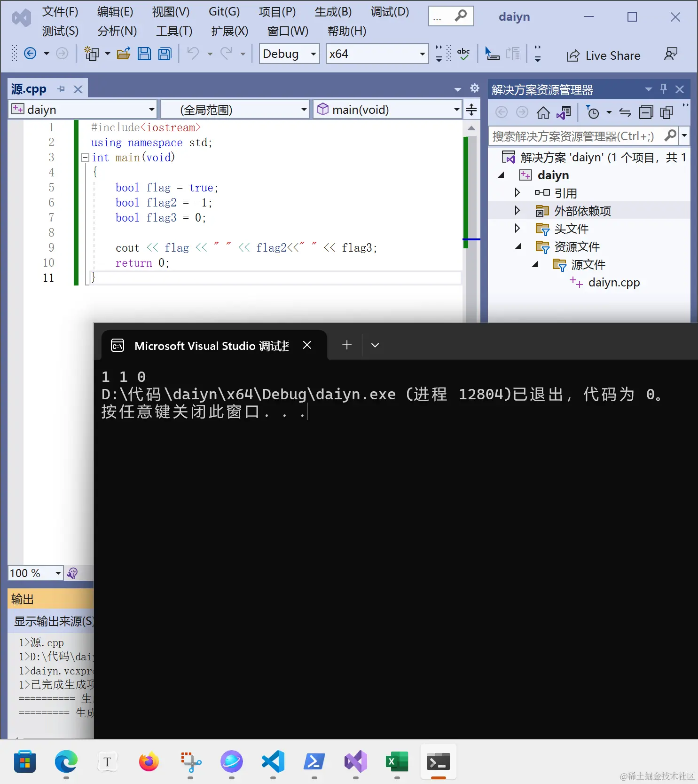
Task: Open the search box in the title bar
Action: (x=451, y=16)
